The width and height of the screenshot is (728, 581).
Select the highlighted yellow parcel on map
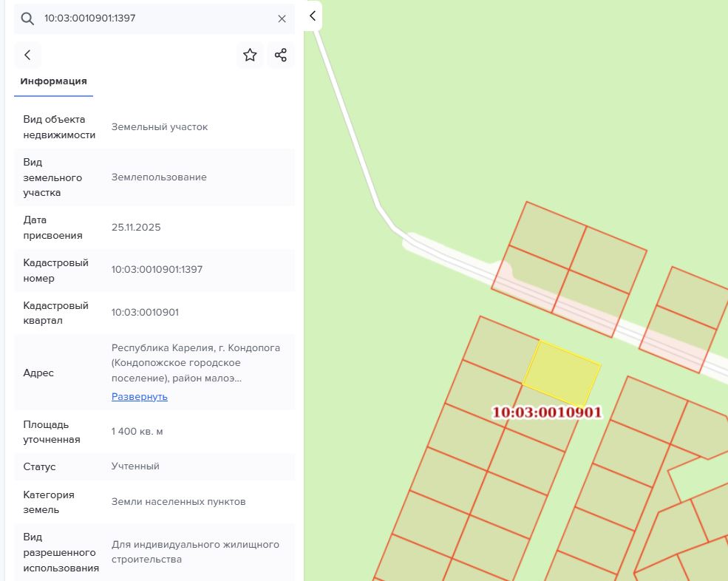coord(561,374)
